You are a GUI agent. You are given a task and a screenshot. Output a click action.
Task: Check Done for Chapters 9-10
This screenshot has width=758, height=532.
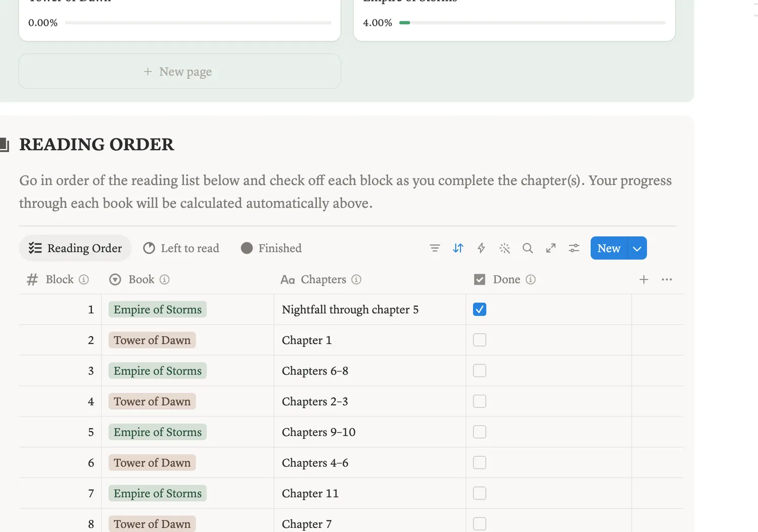coord(480,432)
